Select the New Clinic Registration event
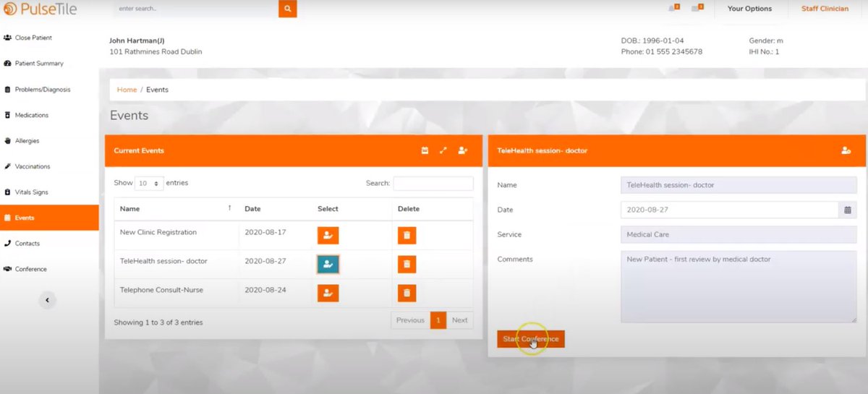This screenshot has width=868, height=394. coord(328,235)
